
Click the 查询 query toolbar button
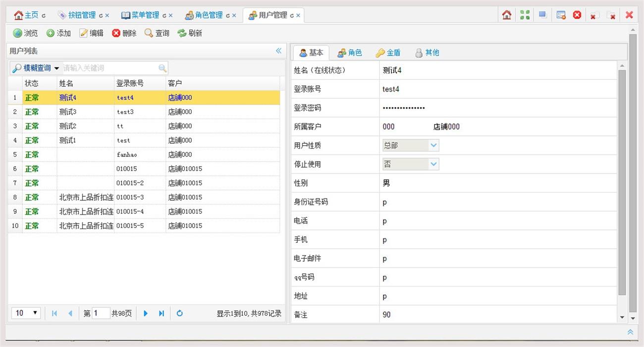[x=157, y=33]
